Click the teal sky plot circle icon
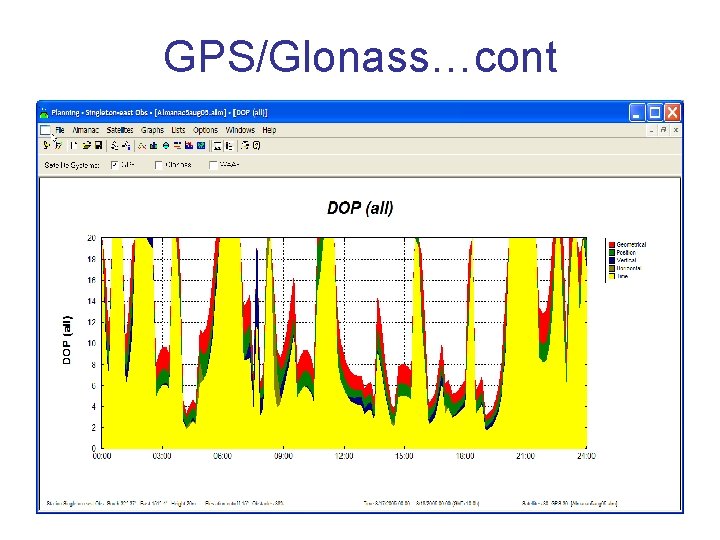The height and width of the screenshot is (540, 720). (166, 146)
